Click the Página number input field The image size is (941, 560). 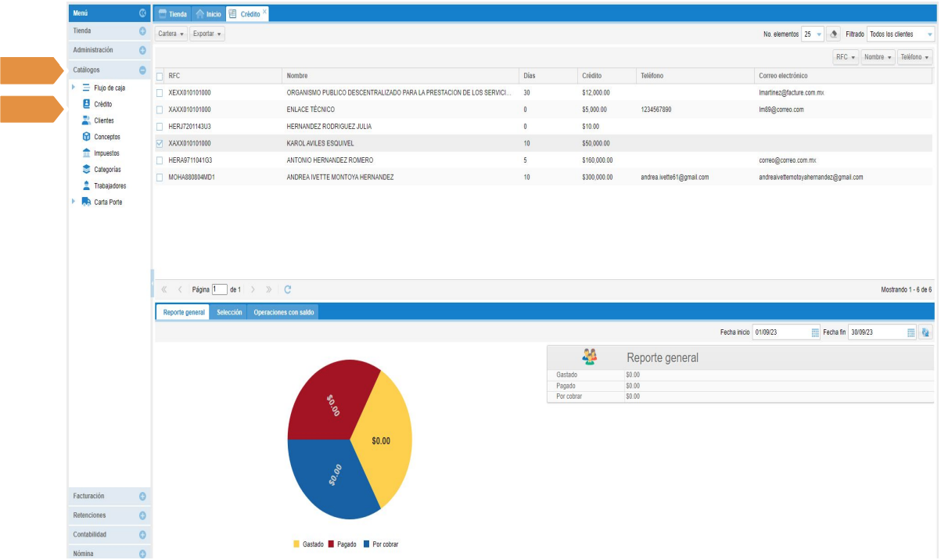(219, 289)
